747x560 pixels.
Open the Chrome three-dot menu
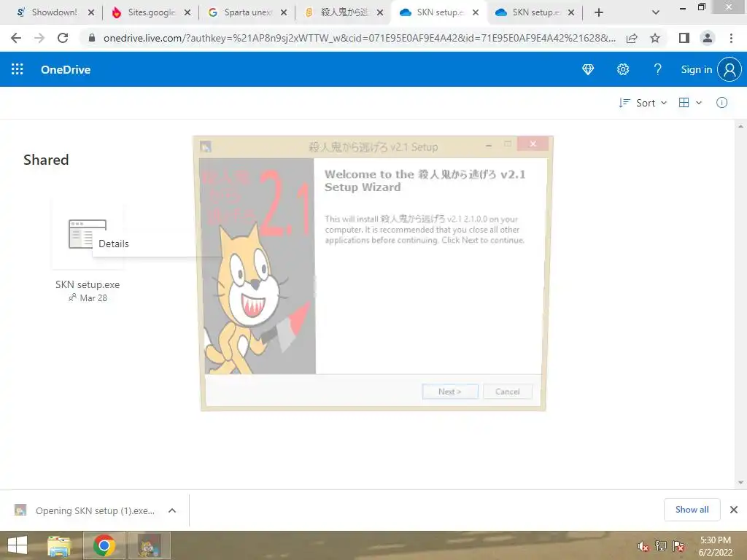tap(731, 38)
